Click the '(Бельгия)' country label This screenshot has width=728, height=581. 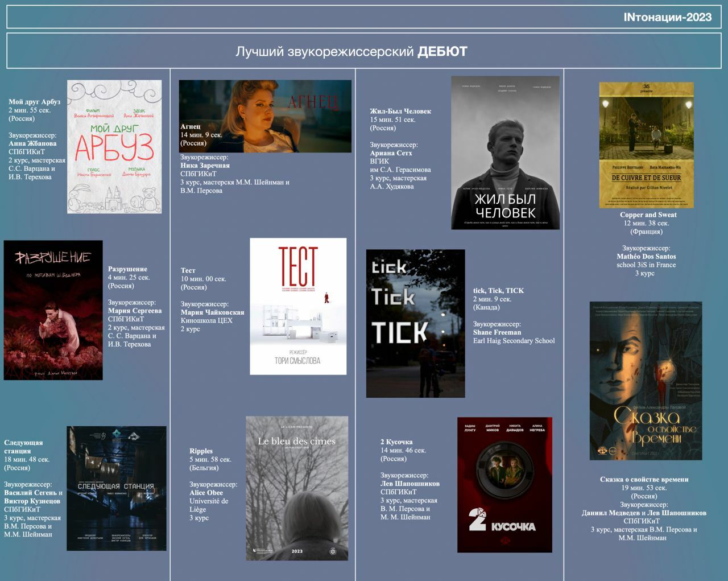pyautogui.click(x=204, y=468)
